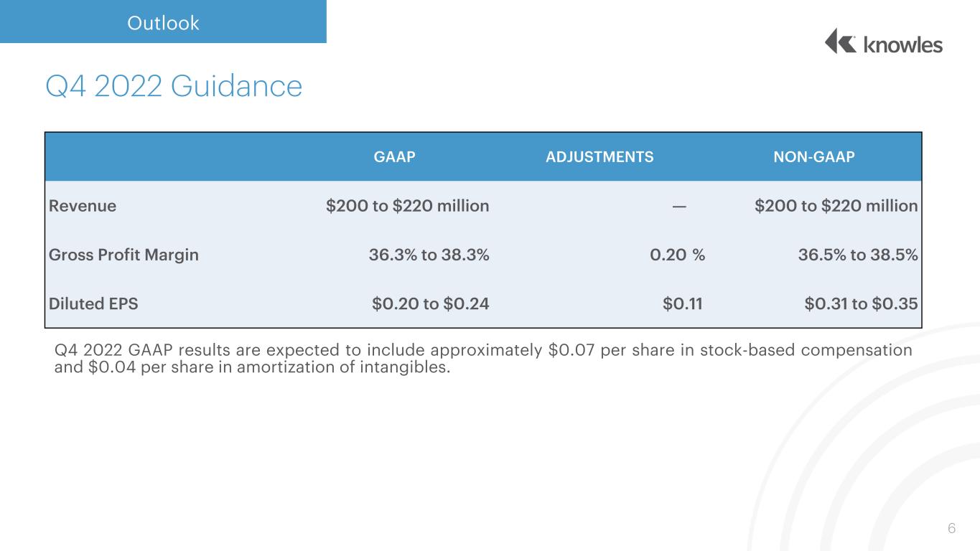
Task: Select the 36.3% to 38.3% cell
Action: tap(429, 255)
